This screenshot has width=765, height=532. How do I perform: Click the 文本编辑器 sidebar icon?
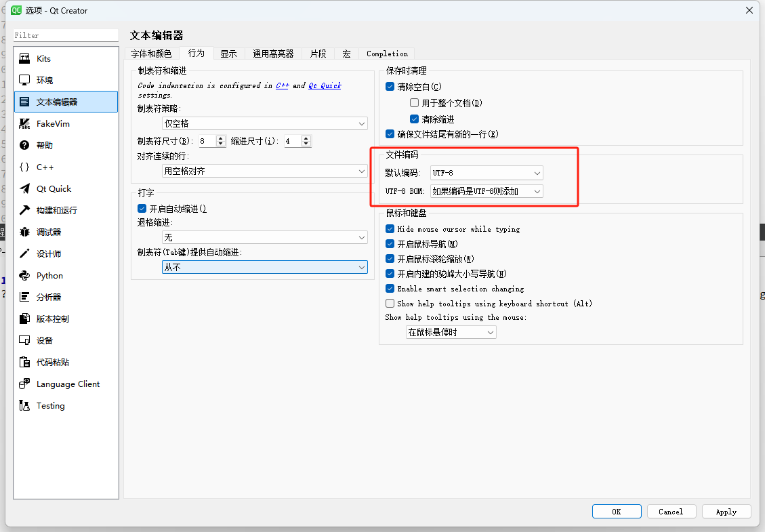click(24, 102)
